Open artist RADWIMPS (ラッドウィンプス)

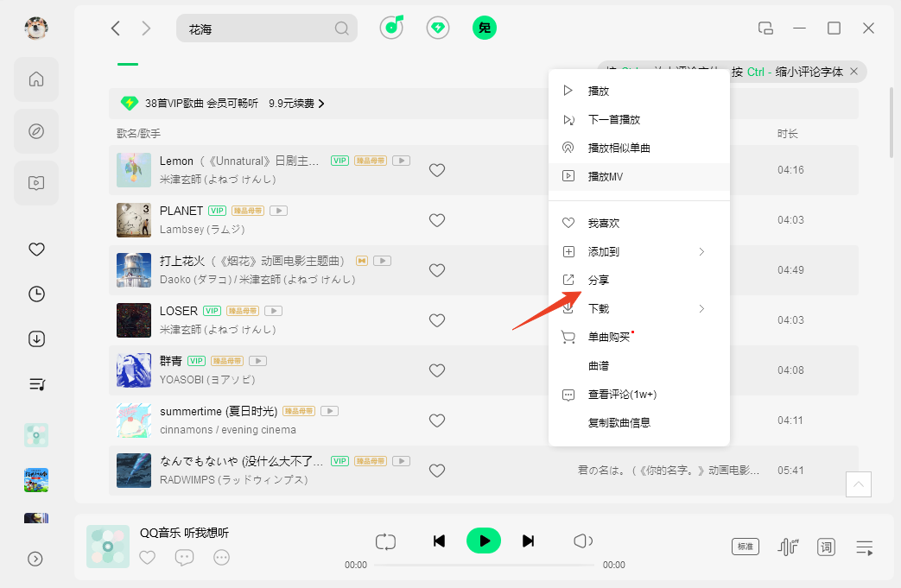(234, 479)
